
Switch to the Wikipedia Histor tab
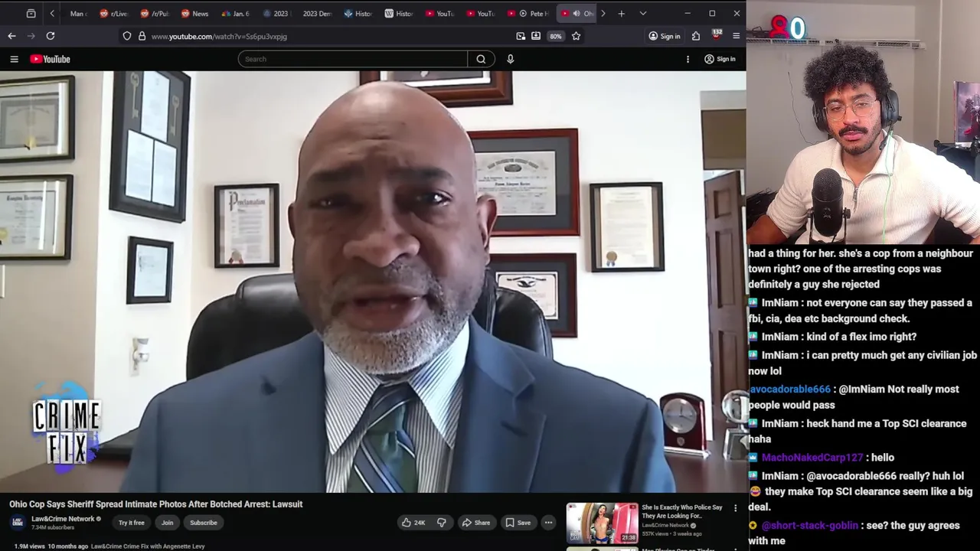(x=398, y=13)
